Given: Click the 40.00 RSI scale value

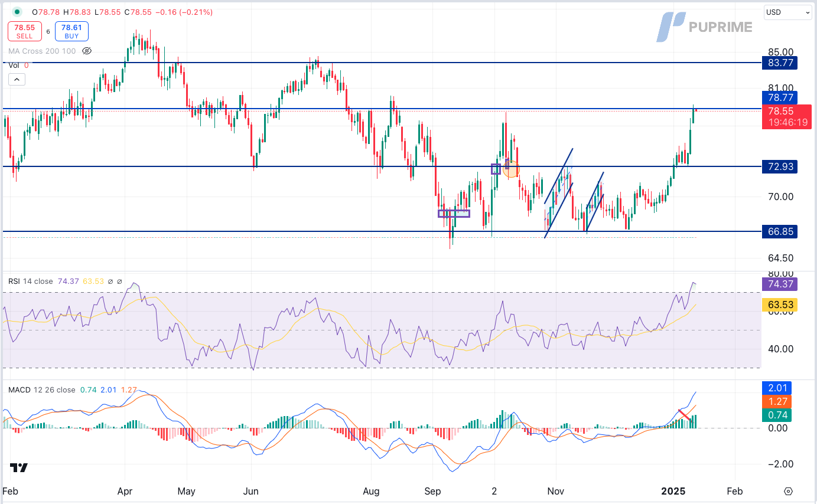Looking at the screenshot, I should [780, 349].
